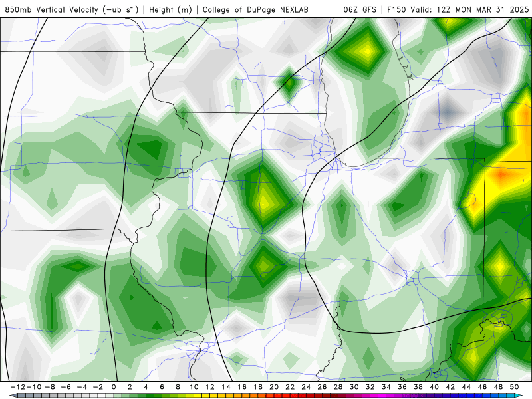Click the '0' value on the color scale
This screenshot has height=399, width=532.
point(114,387)
